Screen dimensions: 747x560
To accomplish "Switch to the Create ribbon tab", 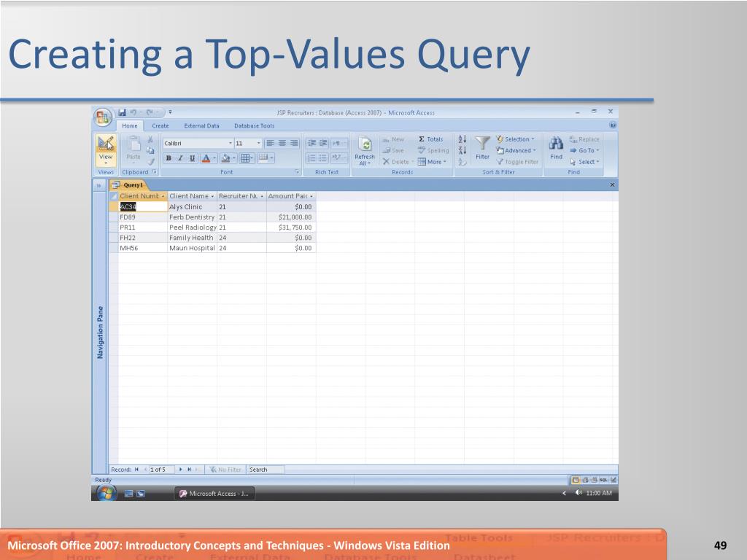I will (162, 125).
